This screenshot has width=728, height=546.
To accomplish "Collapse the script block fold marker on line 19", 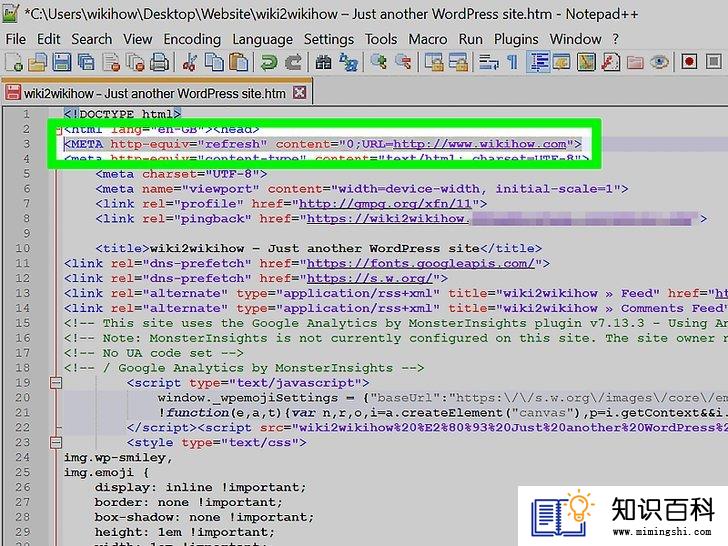I will [56, 383].
